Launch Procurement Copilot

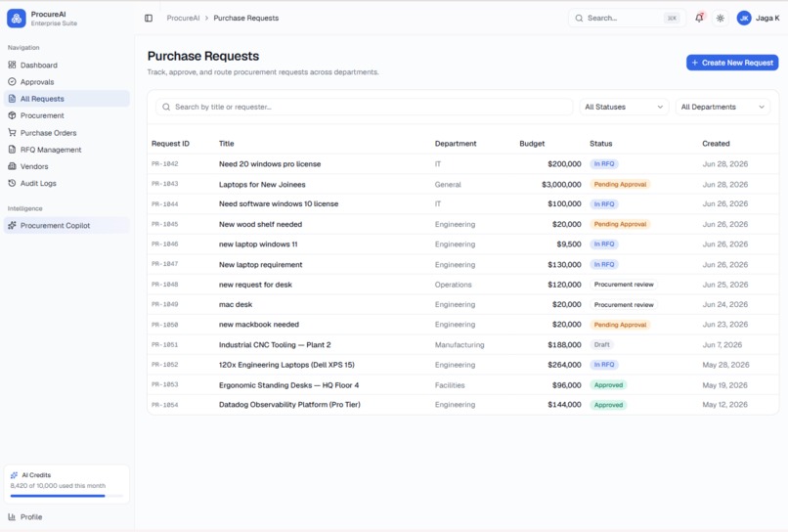66,225
